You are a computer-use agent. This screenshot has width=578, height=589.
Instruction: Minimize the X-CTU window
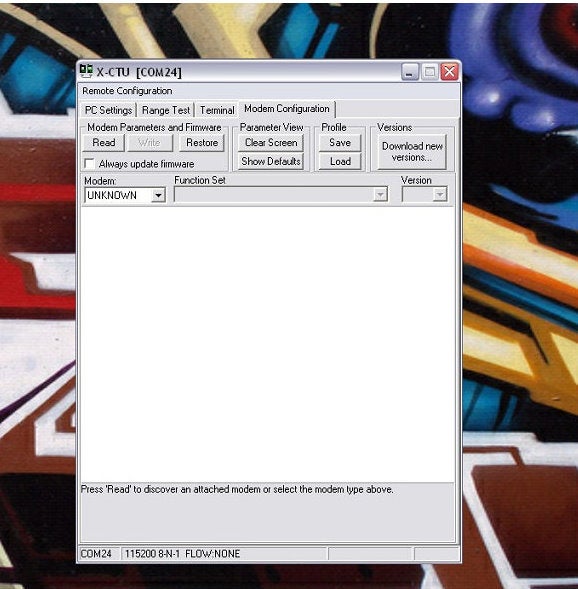pos(410,72)
